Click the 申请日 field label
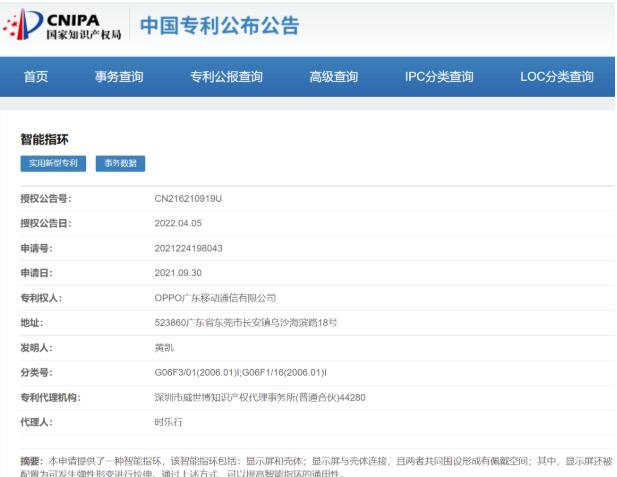Viewport: 617px width, 477px height. (x=36, y=273)
